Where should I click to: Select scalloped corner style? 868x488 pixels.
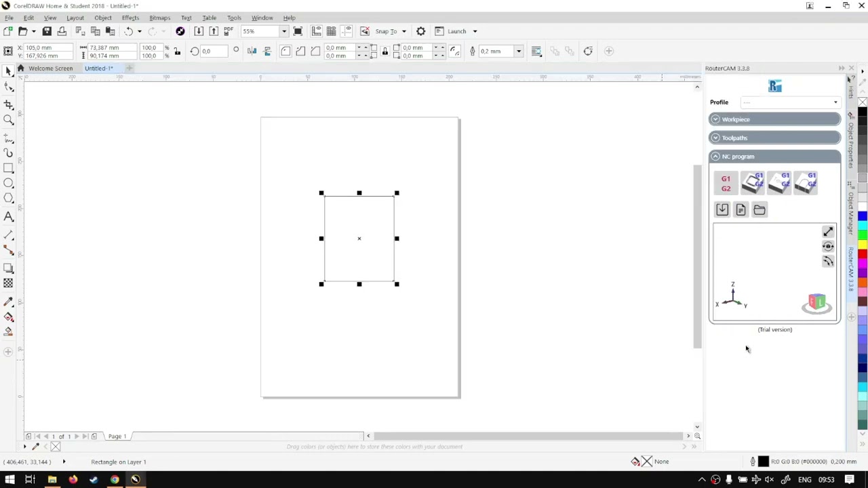(x=300, y=52)
